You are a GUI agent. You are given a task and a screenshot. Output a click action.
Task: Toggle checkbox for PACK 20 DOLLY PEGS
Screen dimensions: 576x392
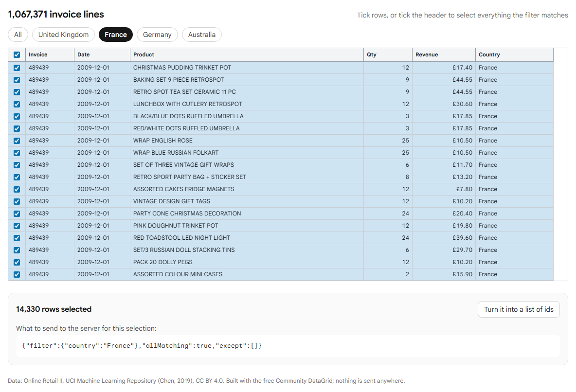click(x=17, y=262)
